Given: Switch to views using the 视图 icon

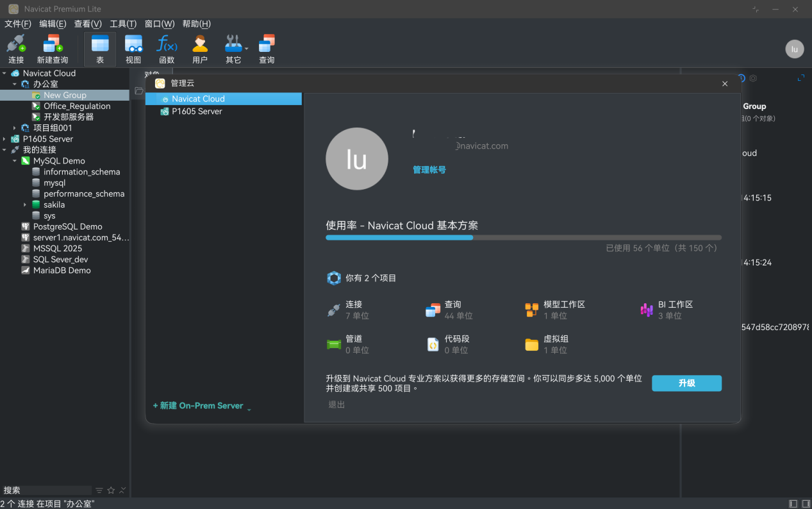Looking at the screenshot, I should (x=133, y=48).
